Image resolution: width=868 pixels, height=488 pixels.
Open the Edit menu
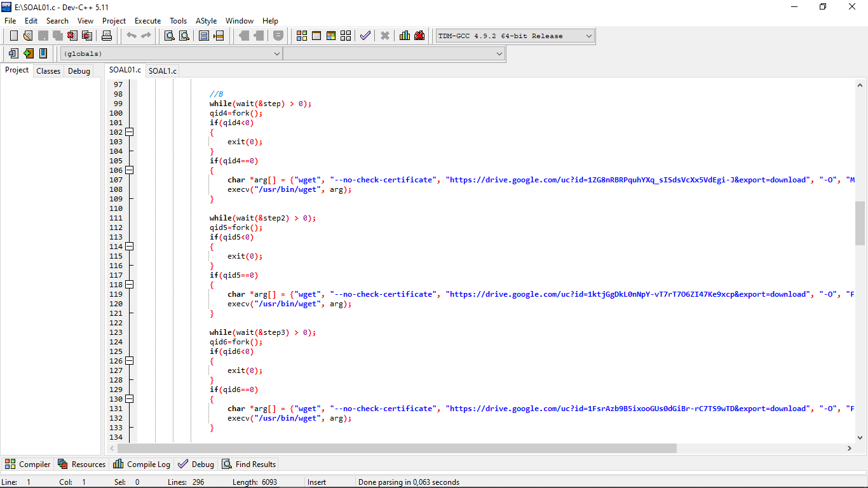(31, 21)
